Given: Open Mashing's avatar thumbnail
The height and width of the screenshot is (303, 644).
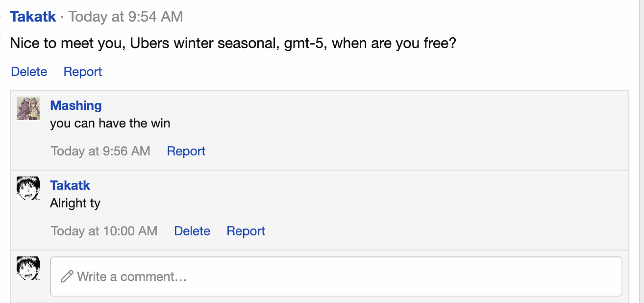Looking at the screenshot, I should coord(28,108).
